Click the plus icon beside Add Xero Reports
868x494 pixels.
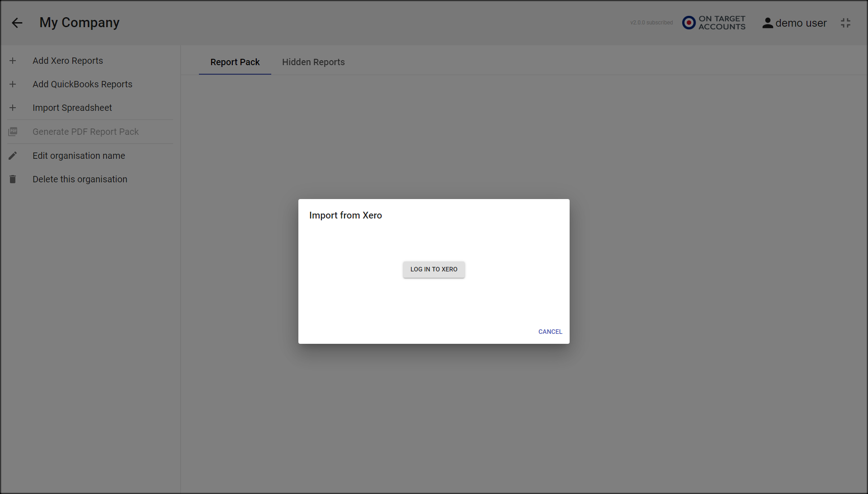tap(13, 61)
